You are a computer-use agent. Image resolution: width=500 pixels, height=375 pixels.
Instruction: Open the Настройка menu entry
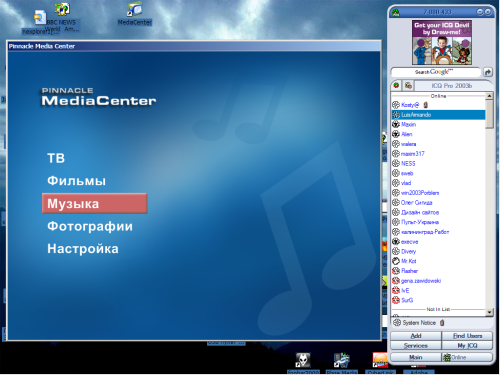(83, 249)
